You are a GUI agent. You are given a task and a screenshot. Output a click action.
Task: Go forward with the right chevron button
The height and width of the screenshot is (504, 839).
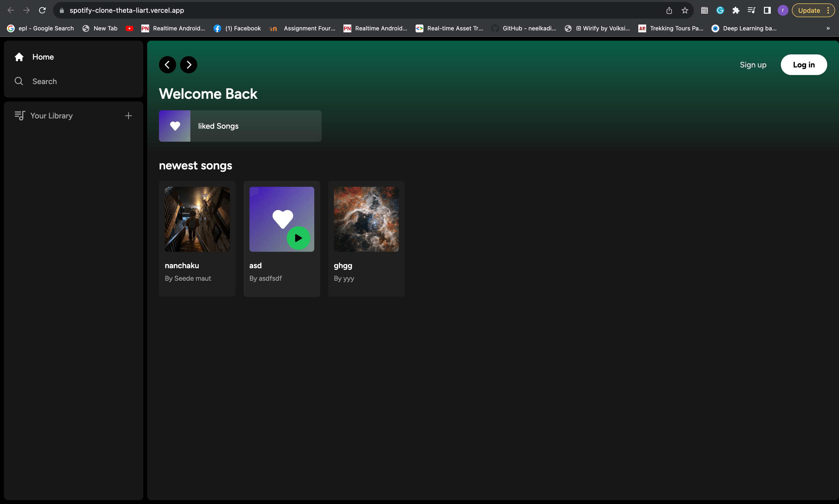(x=189, y=64)
